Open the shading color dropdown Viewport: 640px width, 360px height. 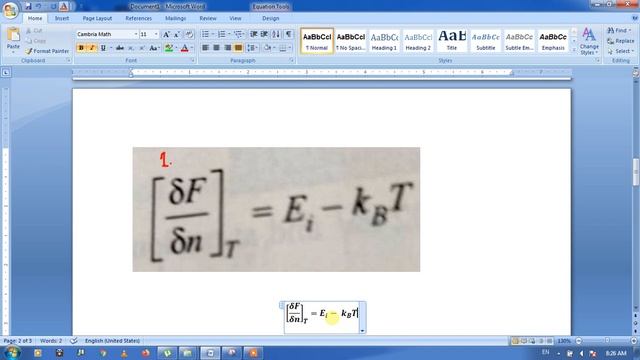coord(274,48)
